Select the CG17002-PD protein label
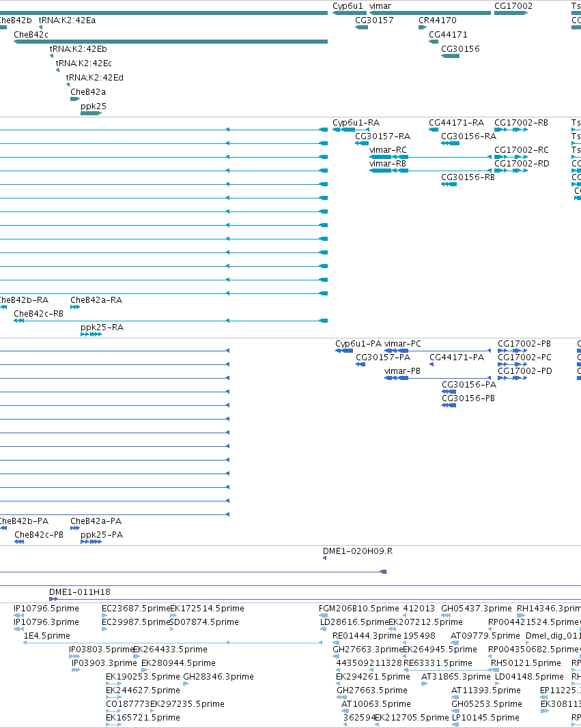The width and height of the screenshot is (581, 728). [525, 371]
